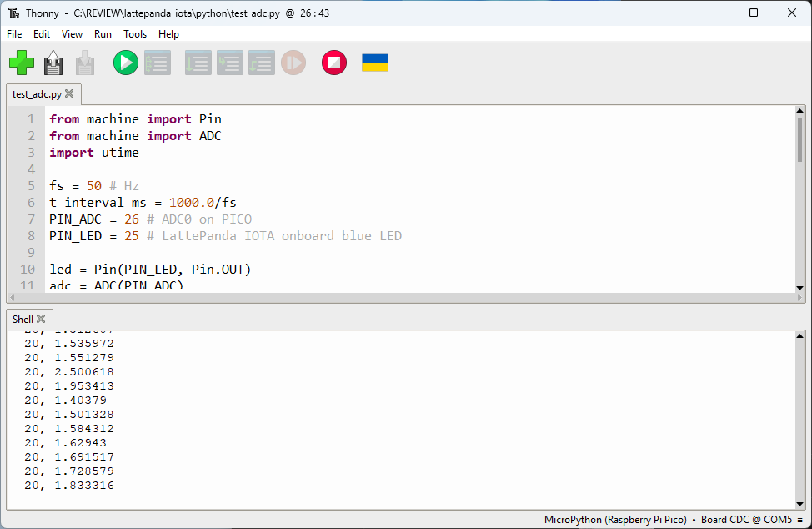Close the test_adc.py tab
This screenshot has width=812, height=529.
click(69, 94)
